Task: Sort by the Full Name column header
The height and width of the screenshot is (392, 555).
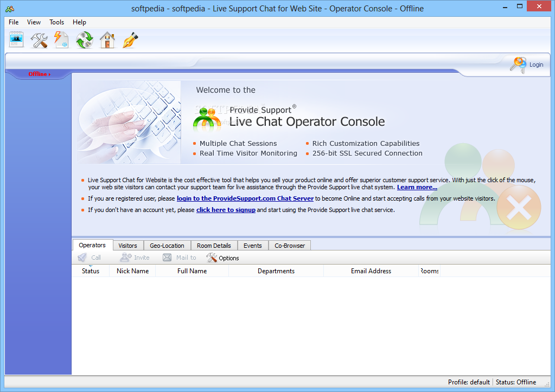Action: coord(192,271)
